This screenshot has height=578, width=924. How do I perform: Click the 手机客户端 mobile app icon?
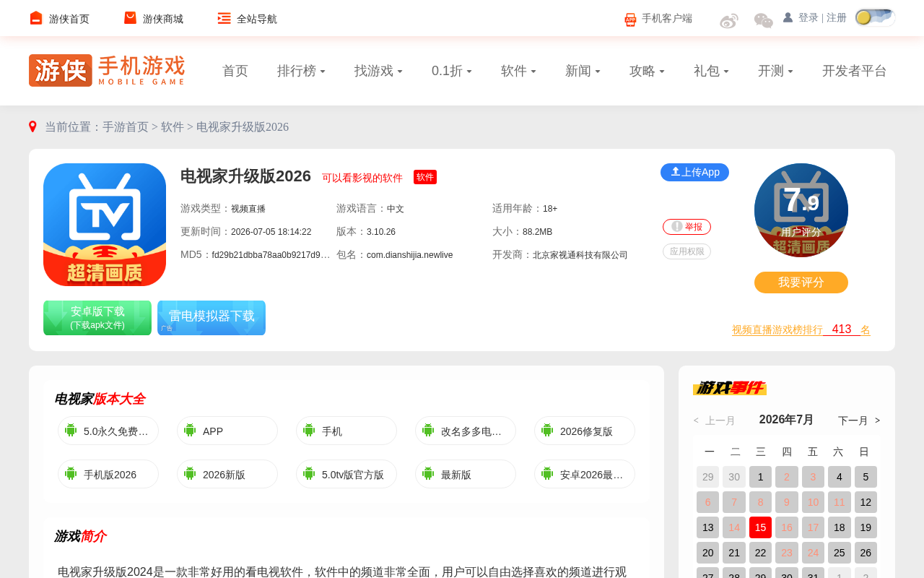coord(630,20)
